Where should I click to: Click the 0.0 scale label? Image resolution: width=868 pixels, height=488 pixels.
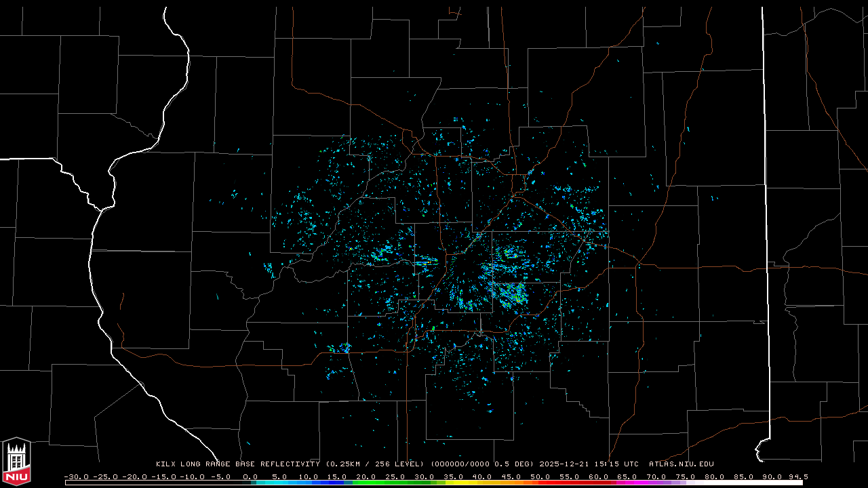[x=250, y=476]
